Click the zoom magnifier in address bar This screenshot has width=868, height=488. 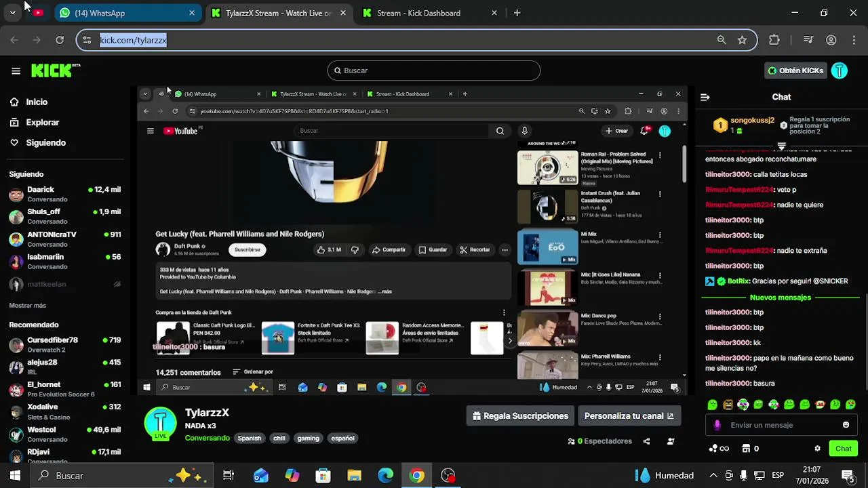[722, 40]
